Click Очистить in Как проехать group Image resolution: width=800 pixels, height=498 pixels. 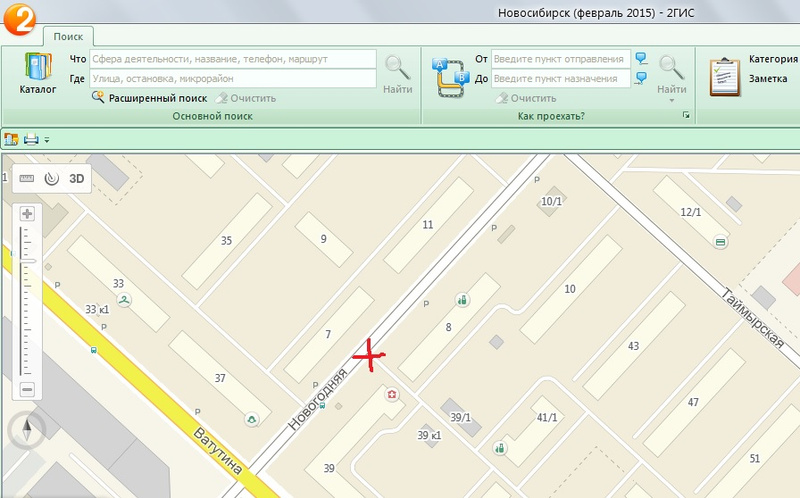click(526, 98)
